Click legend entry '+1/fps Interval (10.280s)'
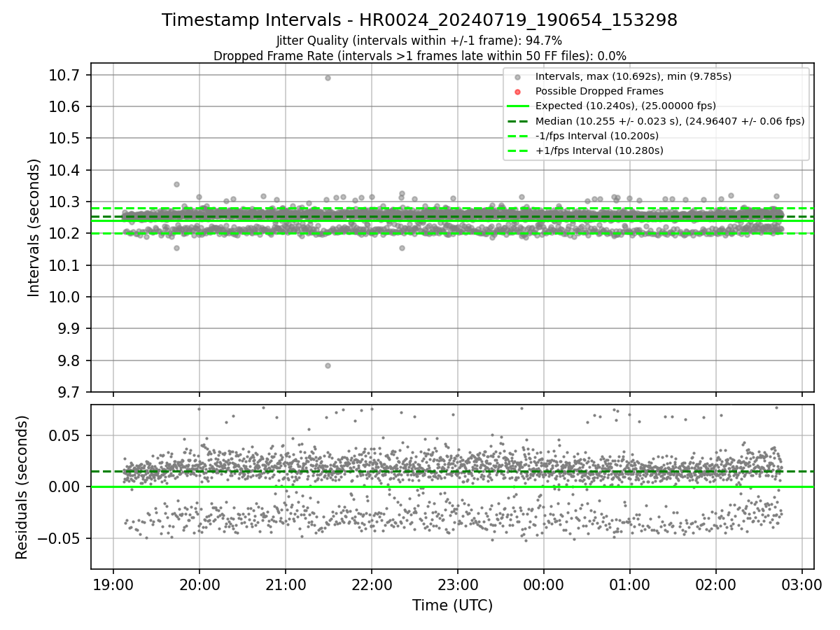 pyautogui.click(x=599, y=150)
